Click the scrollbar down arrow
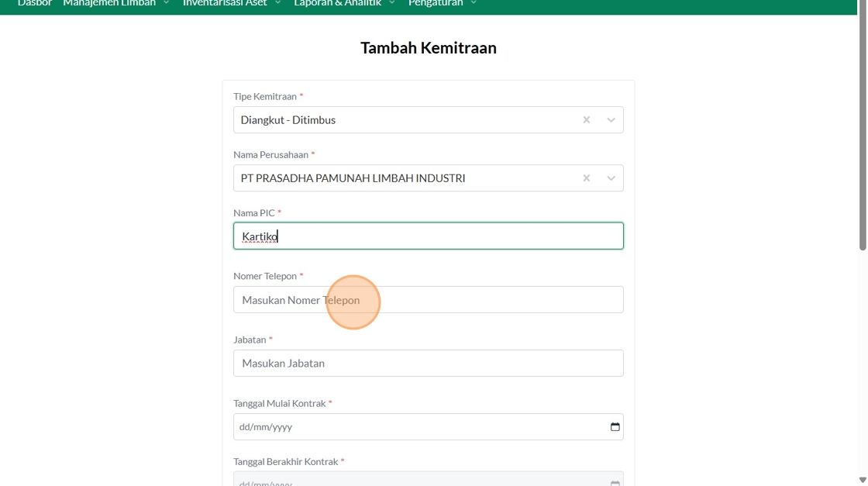 863,480
